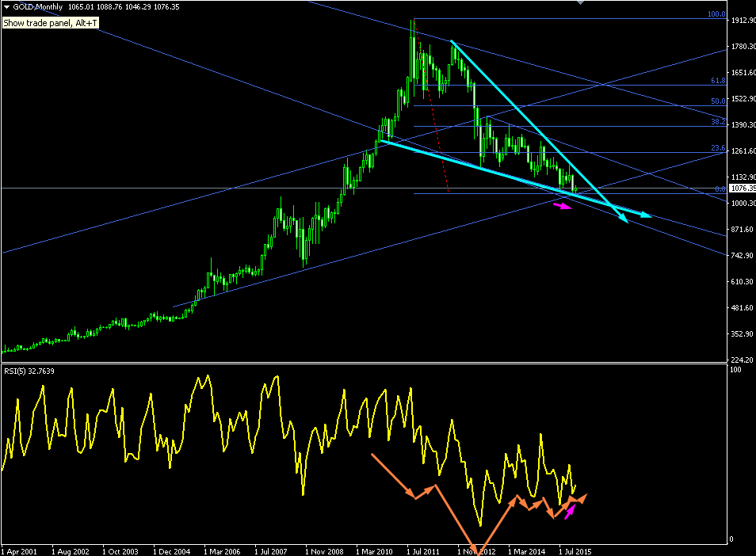Click the RSI(5) 32.7639 indicator label
Viewport: 756px width, 556px height.
[29, 371]
